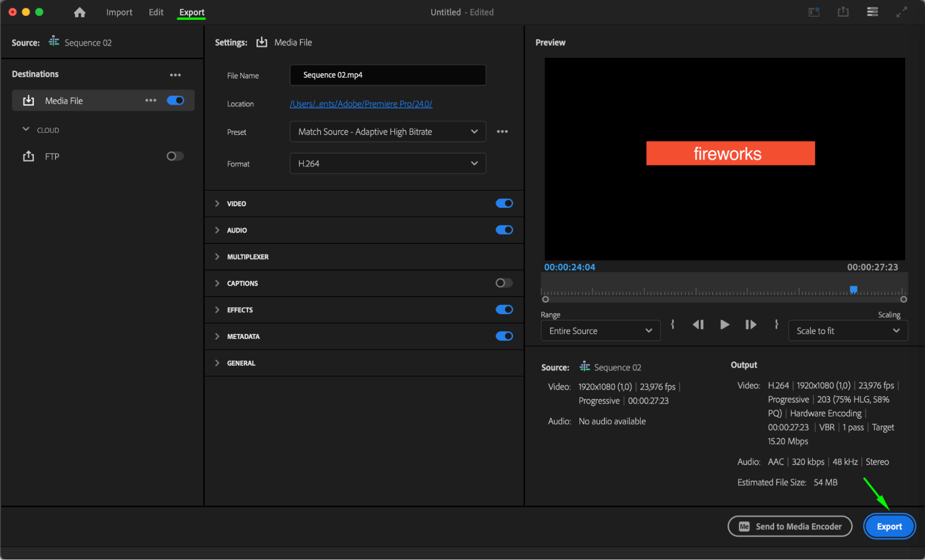Open the Preset more options ellipsis
The image size is (925, 560).
502,132
